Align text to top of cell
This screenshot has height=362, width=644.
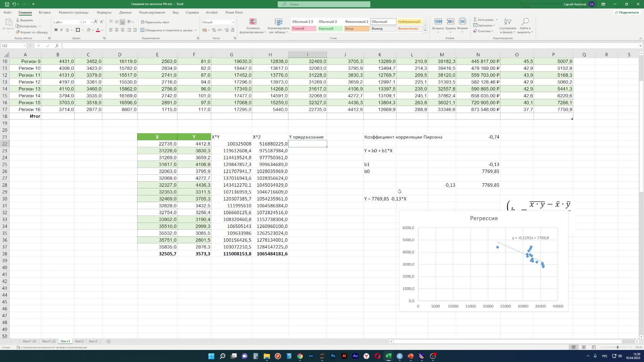(x=111, y=22)
